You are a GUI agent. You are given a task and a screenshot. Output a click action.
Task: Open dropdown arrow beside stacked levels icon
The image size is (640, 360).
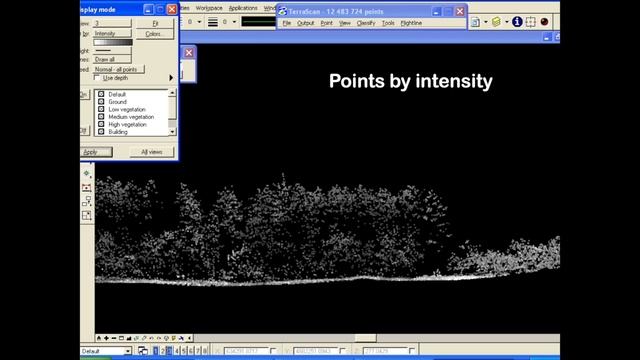[x=507, y=22]
